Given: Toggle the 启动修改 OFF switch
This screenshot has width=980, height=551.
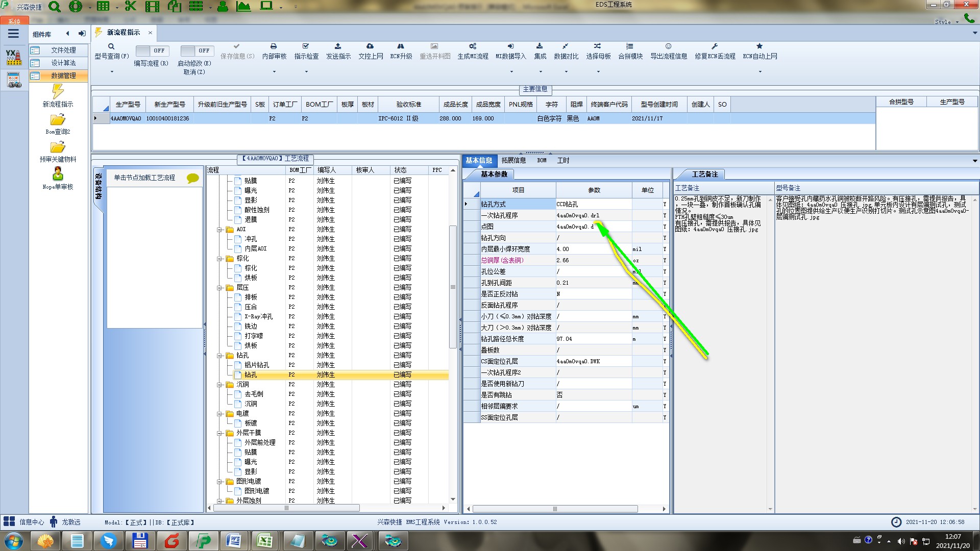Looking at the screenshot, I should 196,51.
